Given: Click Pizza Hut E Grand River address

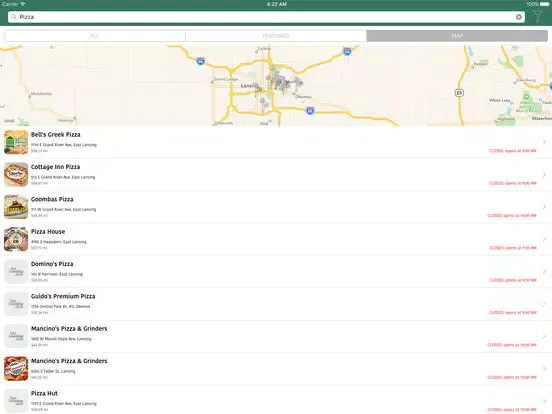Looking at the screenshot, I should 64,404.
